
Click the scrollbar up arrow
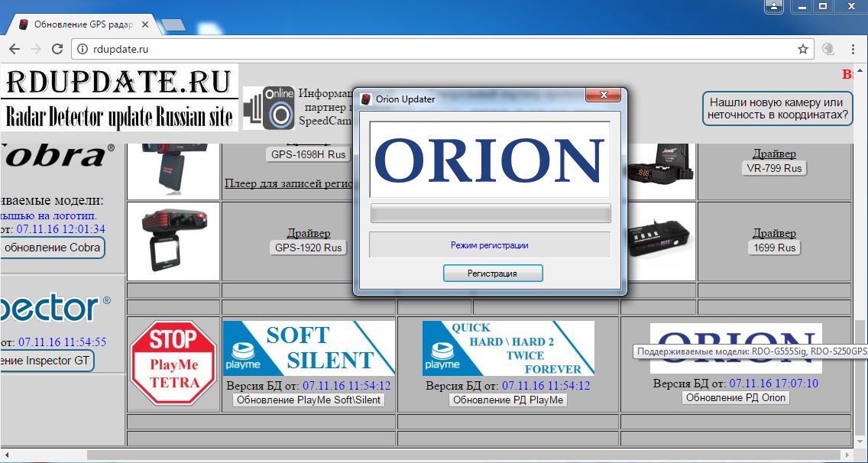[x=861, y=70]
